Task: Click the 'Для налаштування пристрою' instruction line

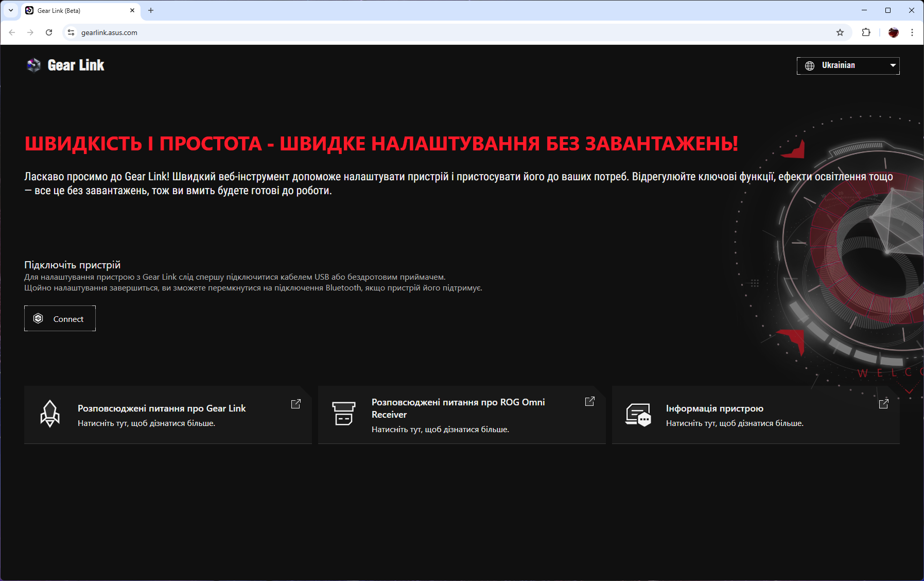Action: click(x=235, y=277)
